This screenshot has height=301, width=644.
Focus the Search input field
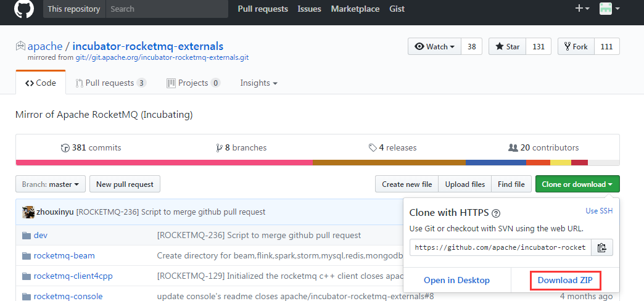[x=167, y=9]
